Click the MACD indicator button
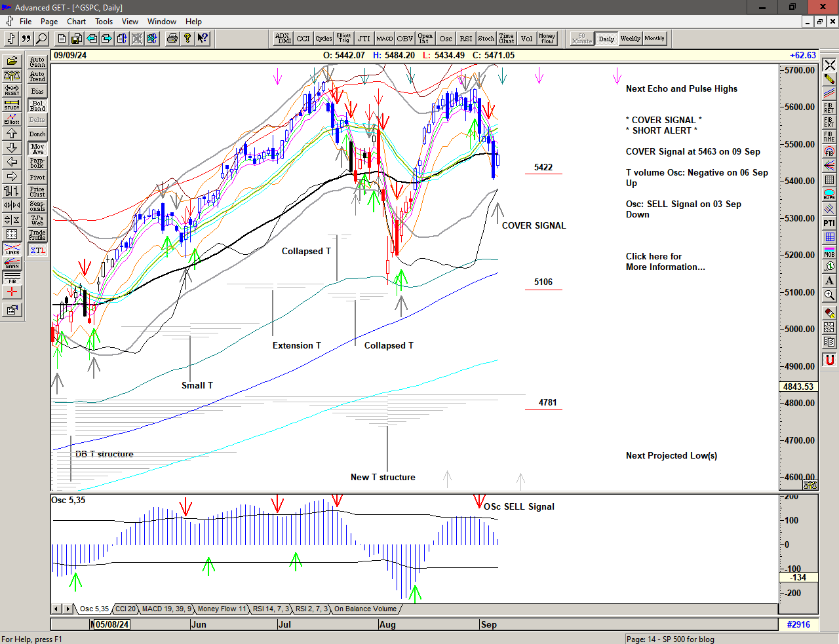839x644 pixels. tap(385, 39)
